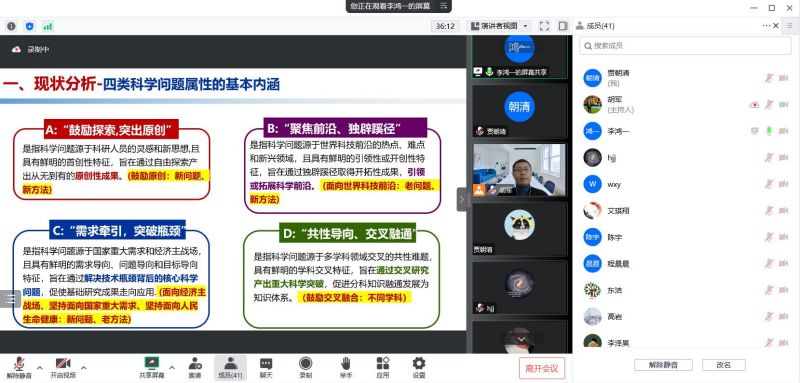Image resolution: width=800 pixels, height=383 pixels.
Task: Enter fullscreen with the expand icon
Action: [544, 26]
